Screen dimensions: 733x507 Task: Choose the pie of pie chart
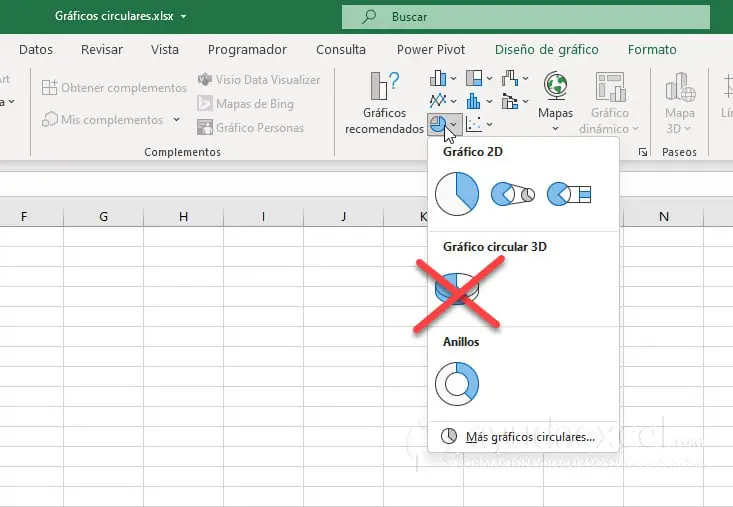[512, 194]
